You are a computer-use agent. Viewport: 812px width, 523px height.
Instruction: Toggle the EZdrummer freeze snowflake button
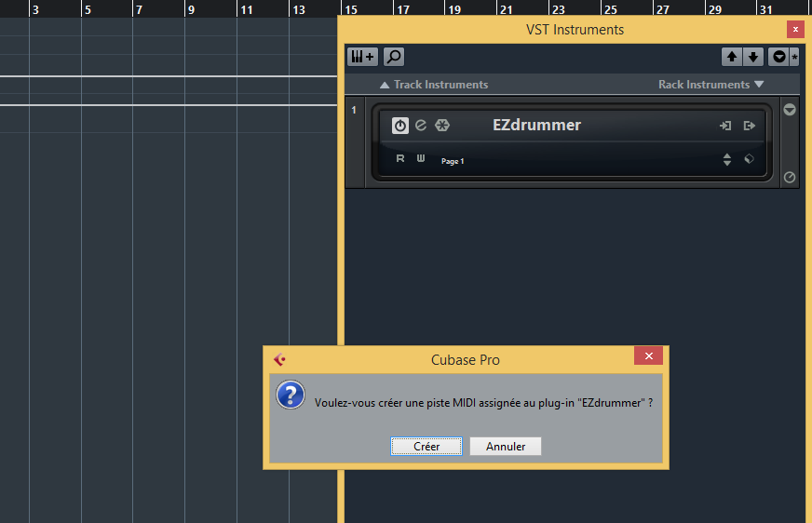(442, 126)
